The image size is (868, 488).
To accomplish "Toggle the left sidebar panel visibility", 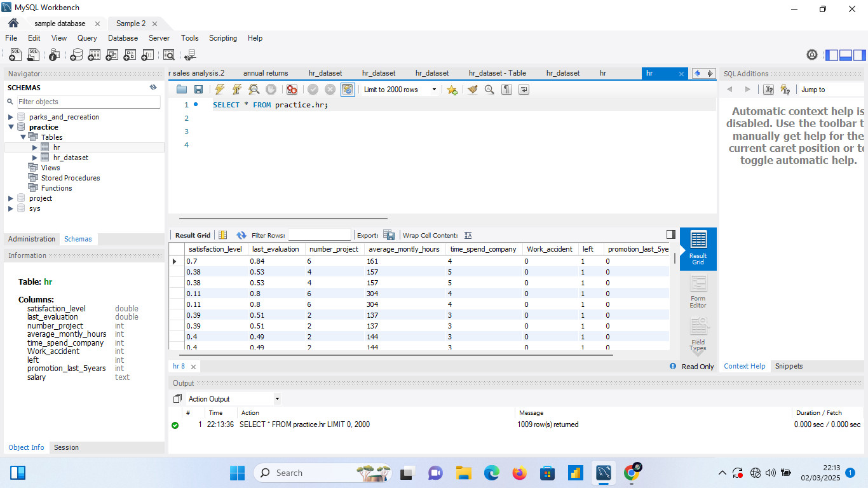I will coord(832,55).
